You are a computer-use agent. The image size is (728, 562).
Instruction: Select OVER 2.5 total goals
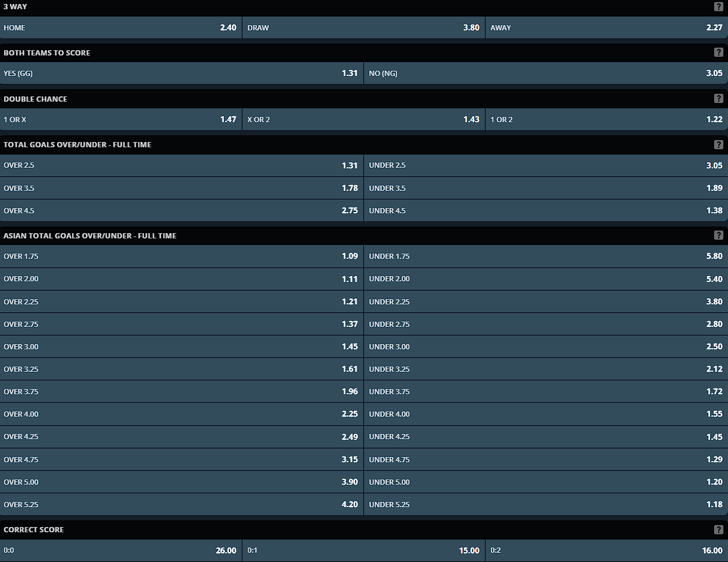[182, 165]
